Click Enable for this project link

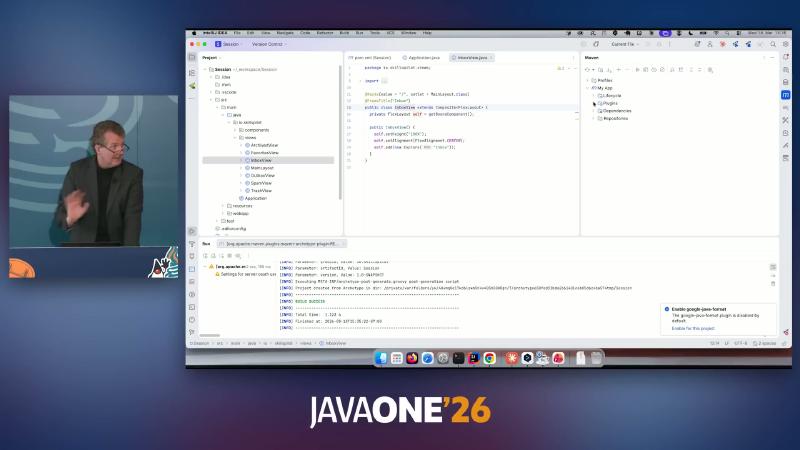[693, 329]
